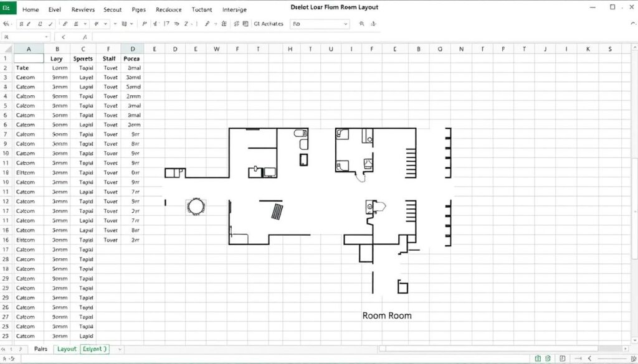Click the horizontal scrollbar right arrow

coord(626,348)
